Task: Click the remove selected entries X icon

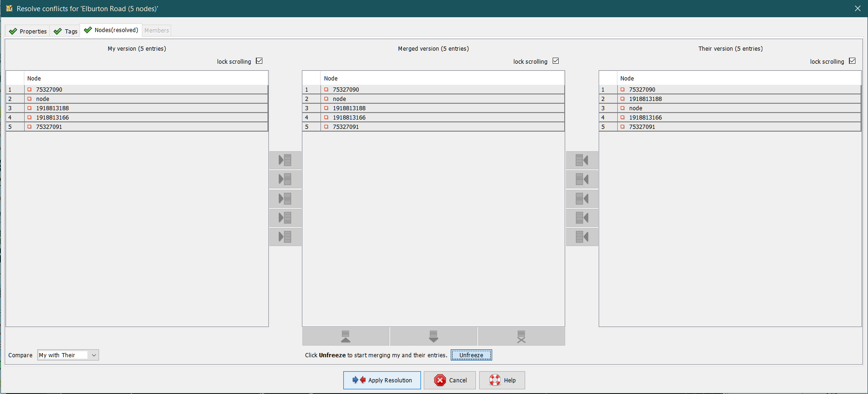Action: coord(521,336)
